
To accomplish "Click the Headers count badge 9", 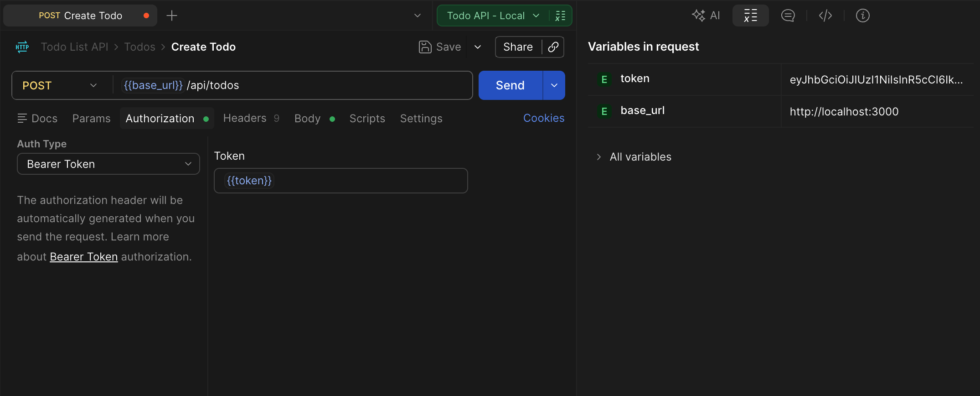I will tap(276, 118).
